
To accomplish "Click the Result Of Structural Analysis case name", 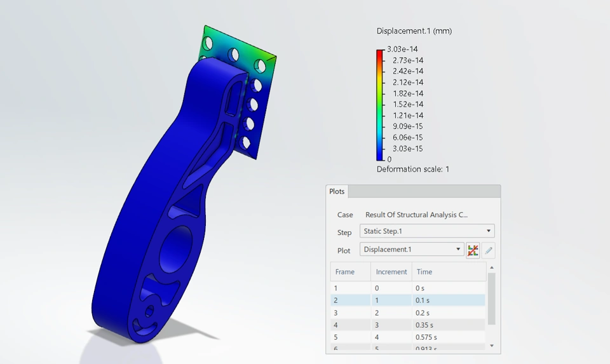I will pos(416,215).
